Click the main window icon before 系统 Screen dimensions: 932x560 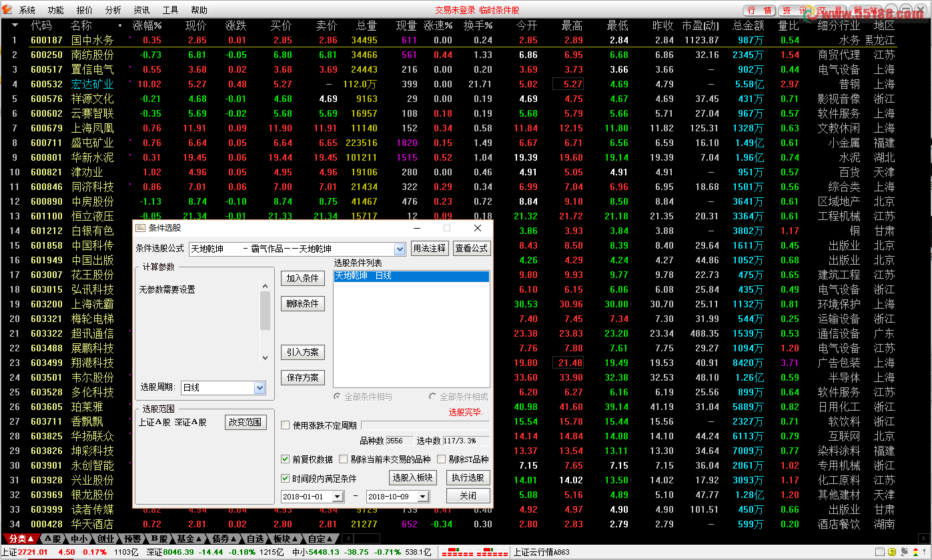tap(9, 10)
